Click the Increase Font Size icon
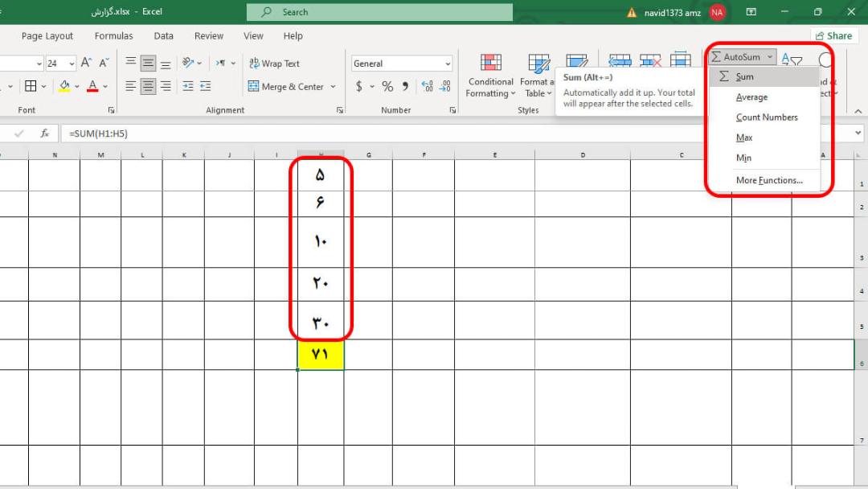 [86, 63]
